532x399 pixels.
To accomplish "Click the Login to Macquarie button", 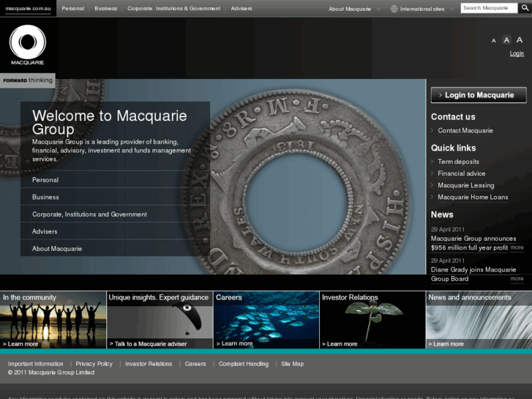I will [x=479, y=95].
